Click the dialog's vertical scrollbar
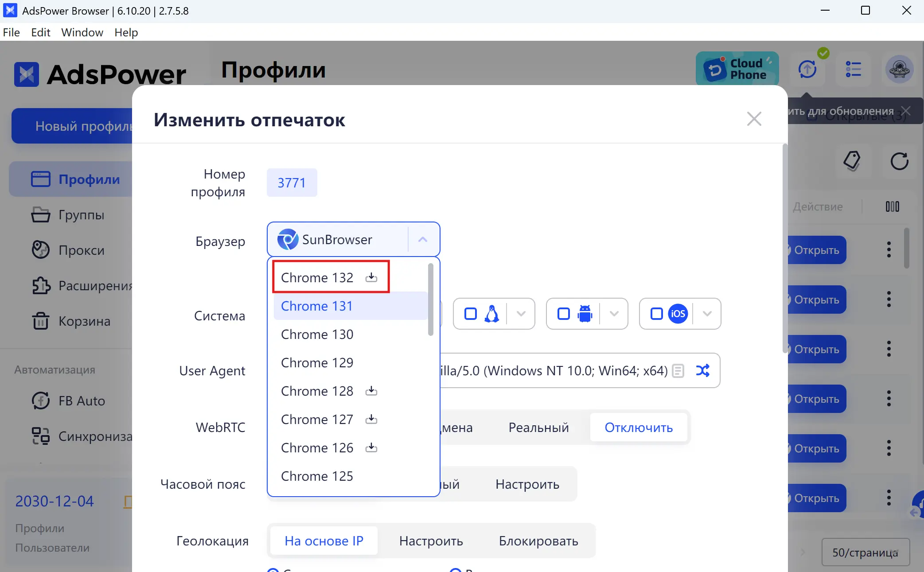This screenshot has height=572, width=924. [x=785, y=248]
